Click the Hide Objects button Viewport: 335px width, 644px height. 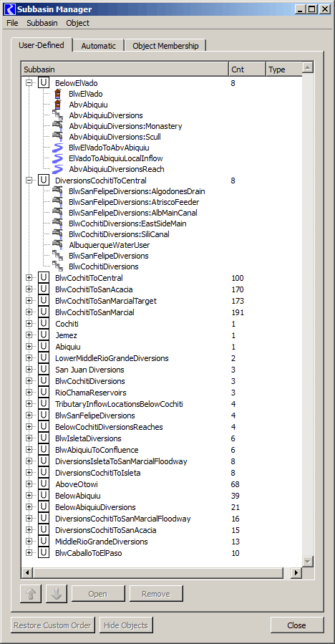(x=126, y=625)
